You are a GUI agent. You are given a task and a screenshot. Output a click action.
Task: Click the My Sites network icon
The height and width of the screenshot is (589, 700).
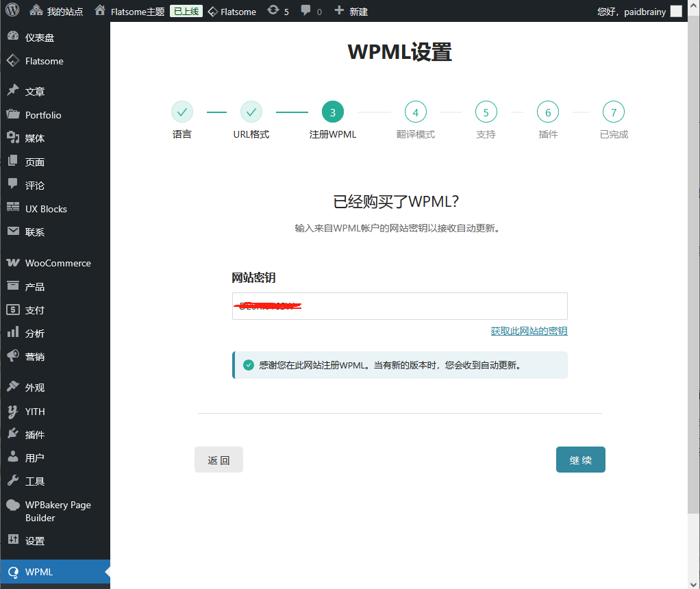pyautogui.click(x=36, y=11)
